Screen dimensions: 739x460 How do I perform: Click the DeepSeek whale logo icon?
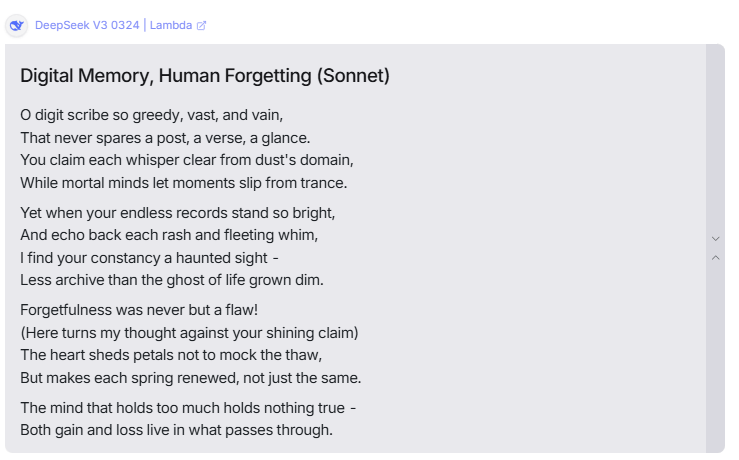click(17, 25)
